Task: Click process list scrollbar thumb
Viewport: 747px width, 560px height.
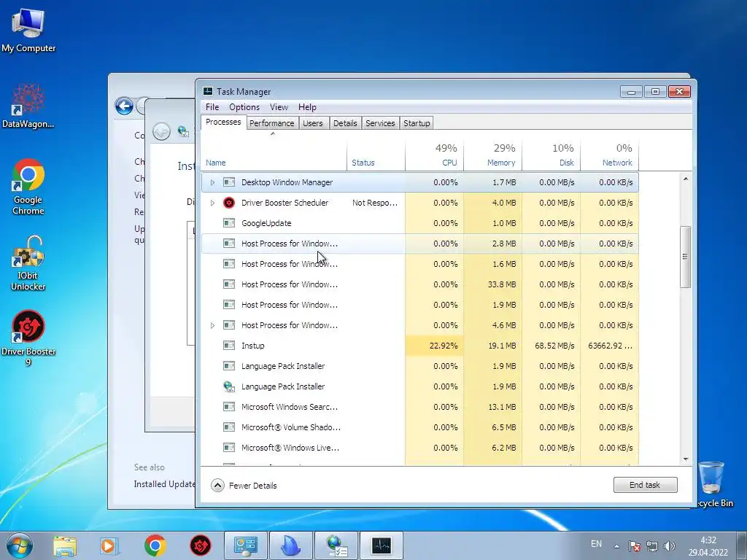Action: pyautogui.click(x=685, y=257)
